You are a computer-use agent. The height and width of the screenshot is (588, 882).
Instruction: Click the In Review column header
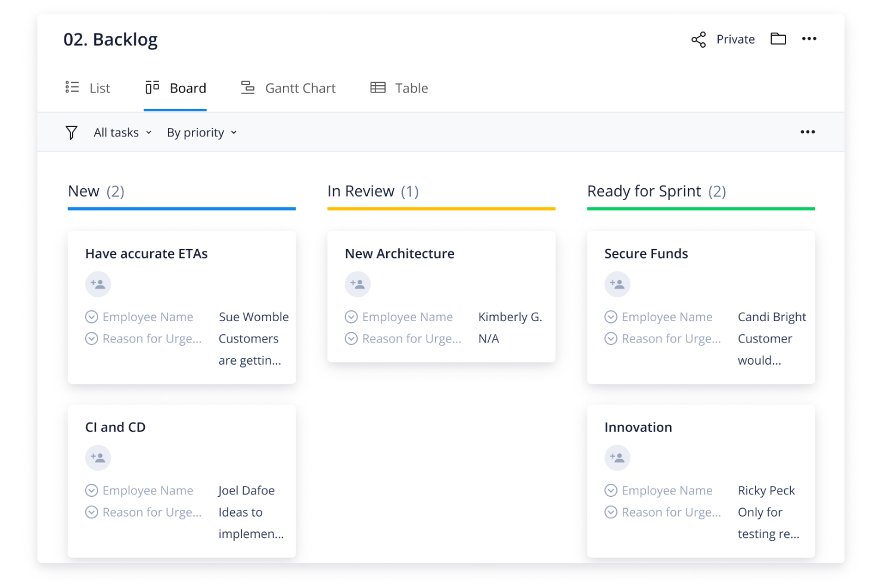pyautogui.click(x=361, y=191)
